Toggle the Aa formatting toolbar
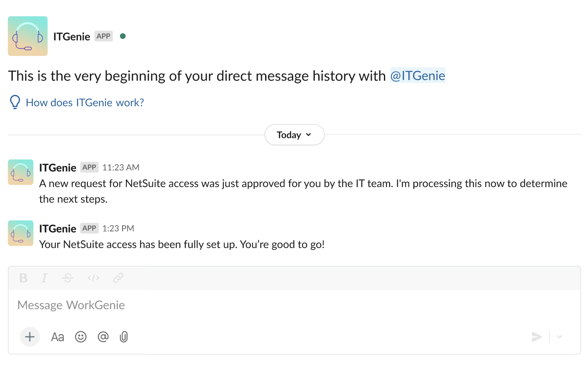This screenshot has height=366, width=588. (x=57, y=337)
